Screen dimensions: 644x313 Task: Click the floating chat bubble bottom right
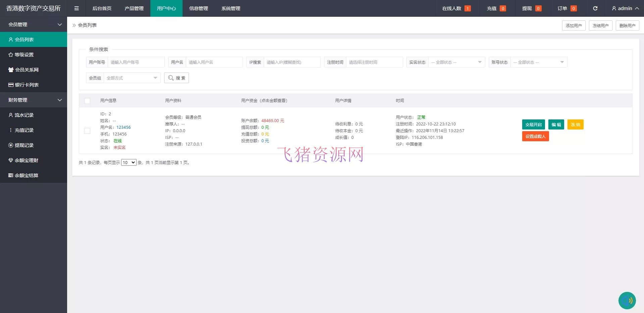627,300
